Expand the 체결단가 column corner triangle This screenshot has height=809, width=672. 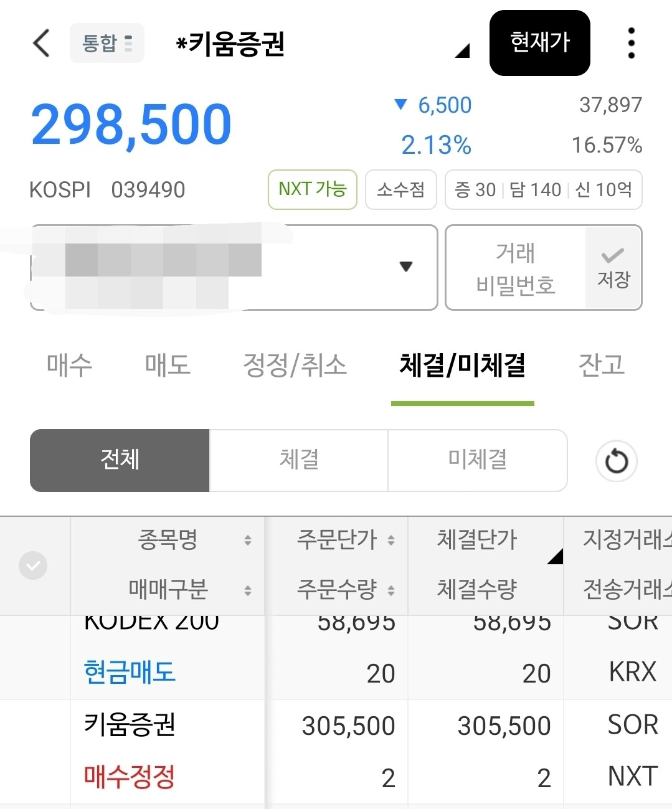pyautogui.click(x=554, y=556)
